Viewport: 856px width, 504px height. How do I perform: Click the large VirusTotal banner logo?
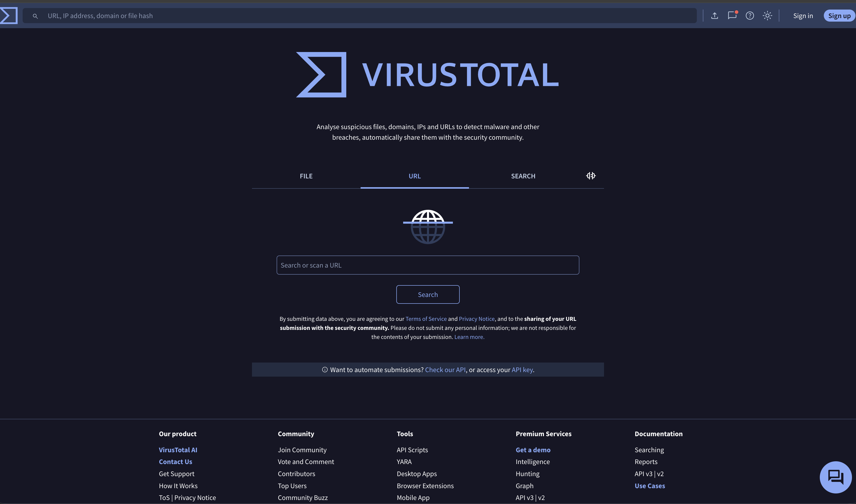(427, 75)
